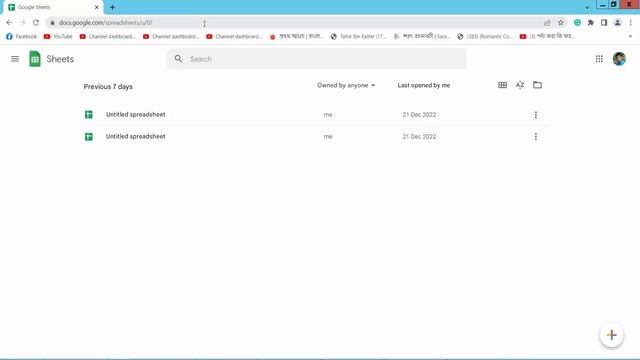Open the main hamburger menu
640x360 pixels.
(x=15, y=59)
